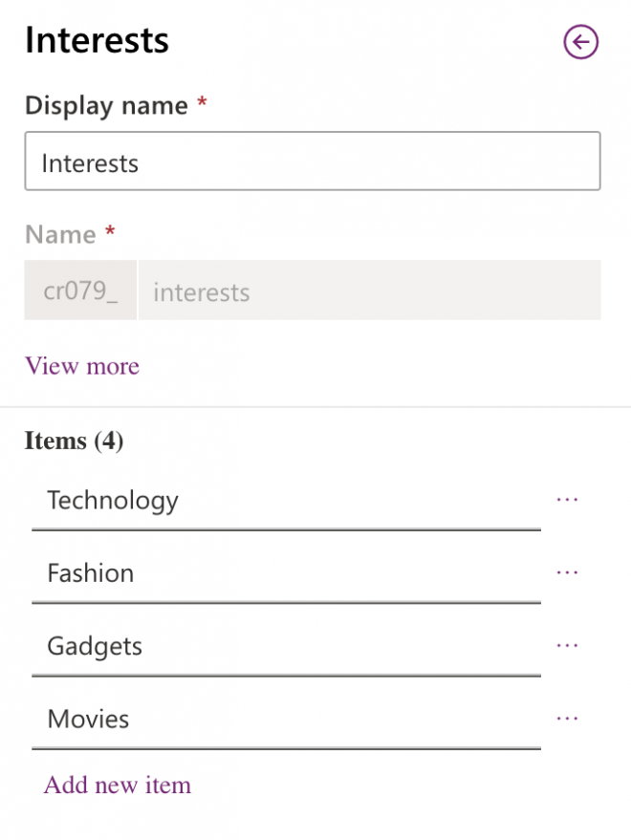The width and height of the screenshot is (631, 840).
Task: Click the disabled interests name field
Action: point(369,291)
